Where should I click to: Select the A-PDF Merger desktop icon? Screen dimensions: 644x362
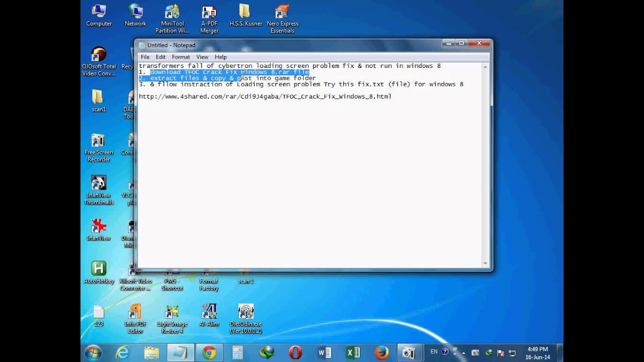point(209,20)
